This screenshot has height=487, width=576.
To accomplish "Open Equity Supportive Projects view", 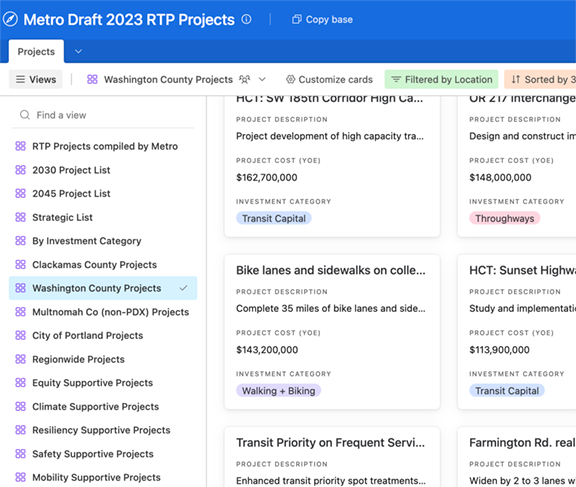I will coord(93,383).
